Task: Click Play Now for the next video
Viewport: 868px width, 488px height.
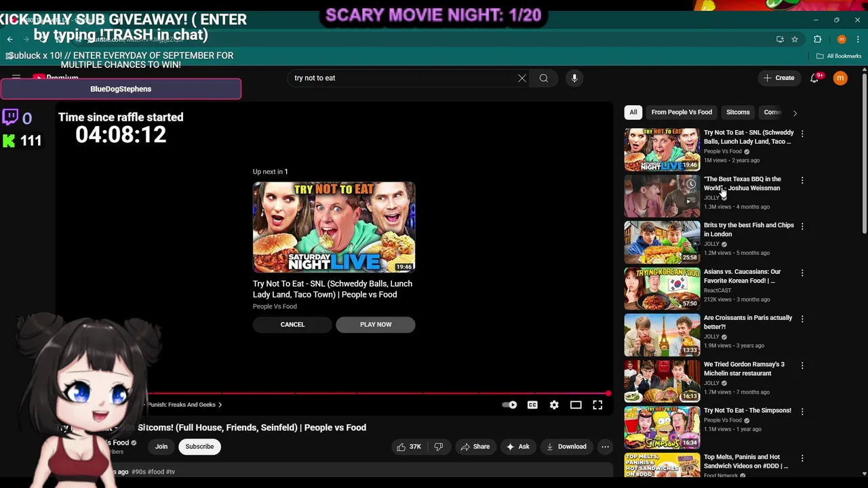Action: tap(376, 325)
